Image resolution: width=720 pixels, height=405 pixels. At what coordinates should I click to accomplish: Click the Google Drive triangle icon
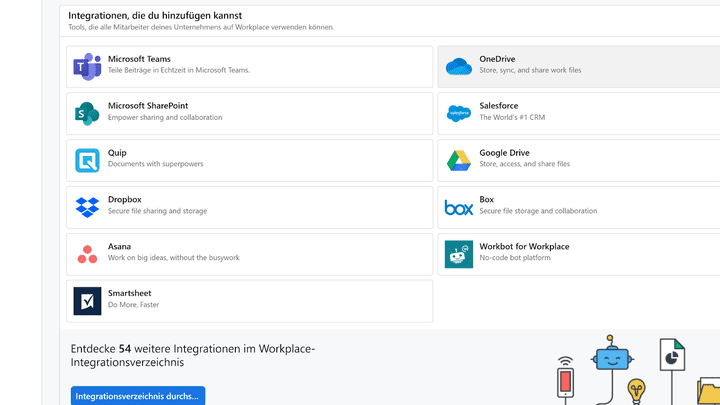click(x=459, y=161)
